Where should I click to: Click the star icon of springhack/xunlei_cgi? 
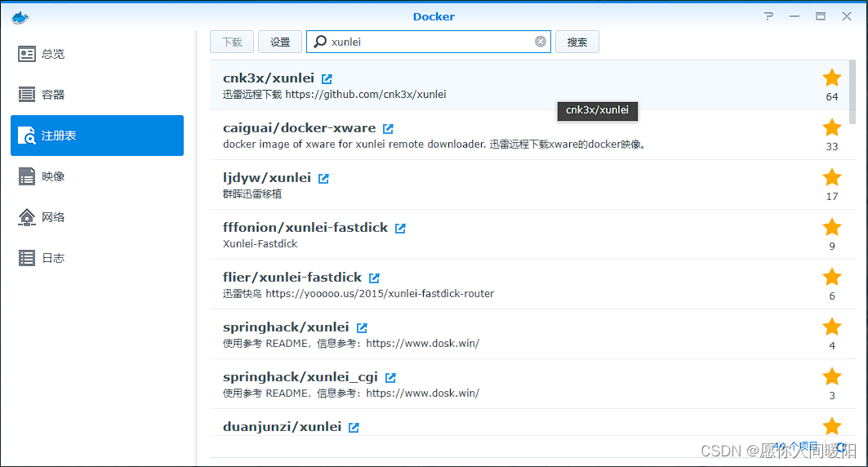pos(832,377)
